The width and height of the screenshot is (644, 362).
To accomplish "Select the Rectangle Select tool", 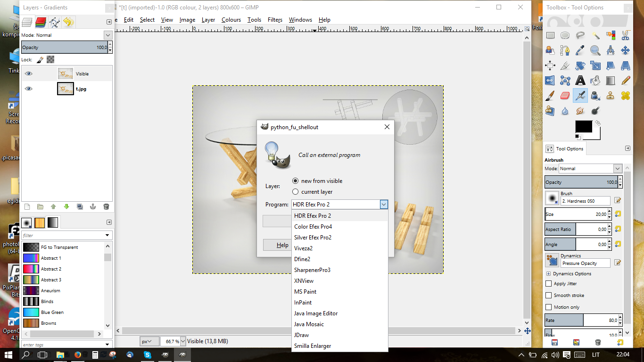I will tap(550, 35).
